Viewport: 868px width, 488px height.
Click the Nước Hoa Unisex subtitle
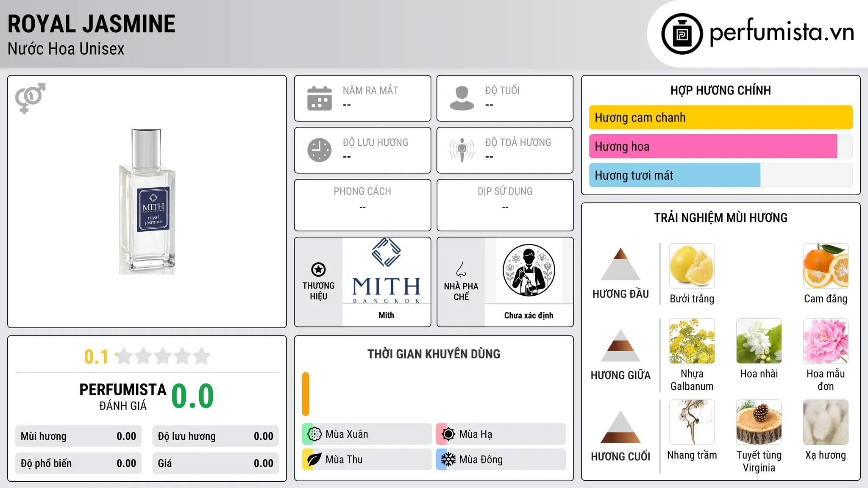(x=66, y=49)
